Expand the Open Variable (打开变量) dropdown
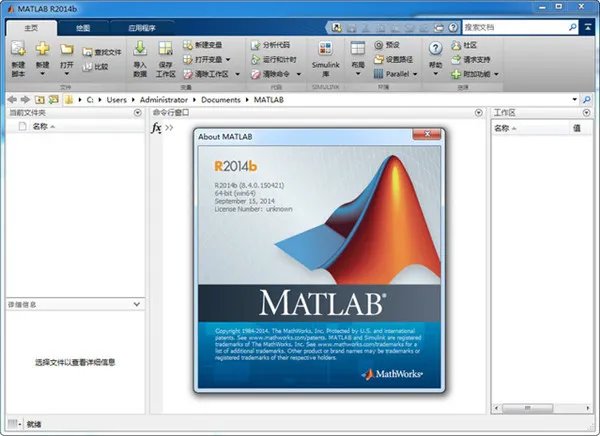 [x=228, y=60]
